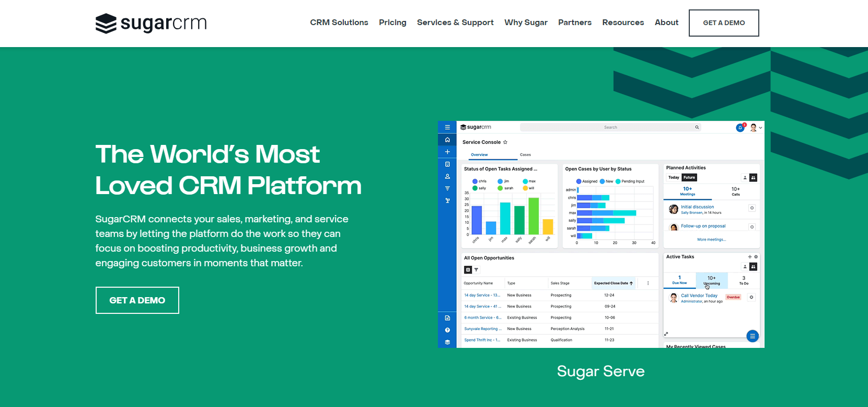Open the three-dot column options menu
The width and height of the screenshot is (868, 407).
click(648, 283)
